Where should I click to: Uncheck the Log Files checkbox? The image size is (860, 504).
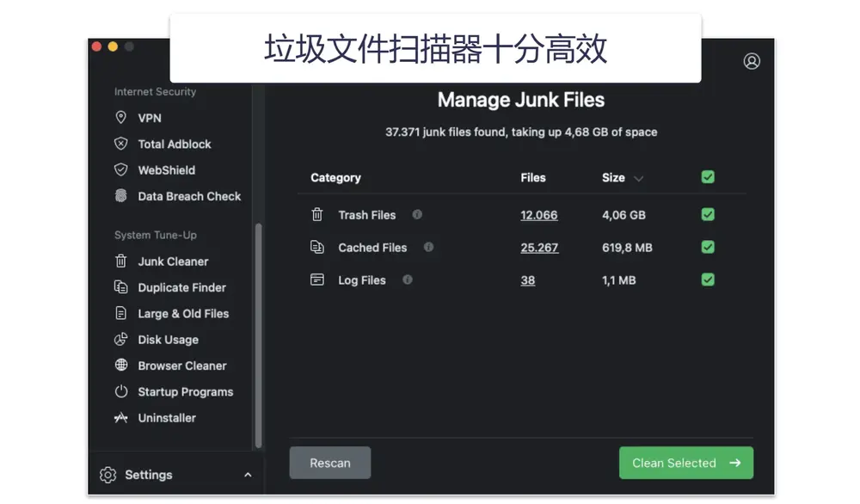click(x=708, y=280)
